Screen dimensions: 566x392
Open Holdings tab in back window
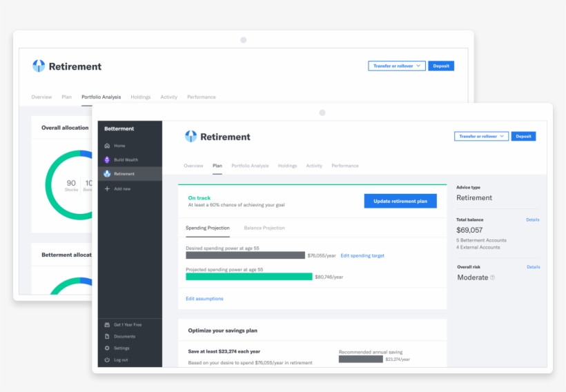[141, 97]
